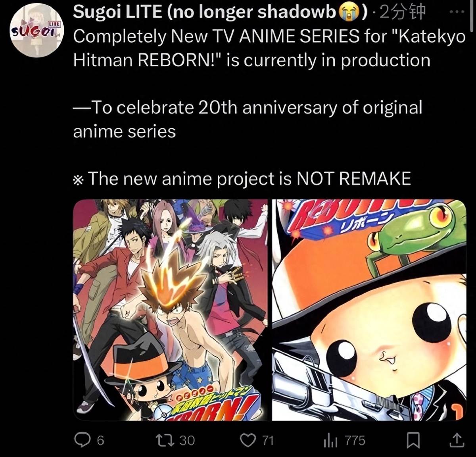Image resolution: width=476 pixels, height=457 pixels.
Task: Click the reply count 6
Action: tap(100, 440)
